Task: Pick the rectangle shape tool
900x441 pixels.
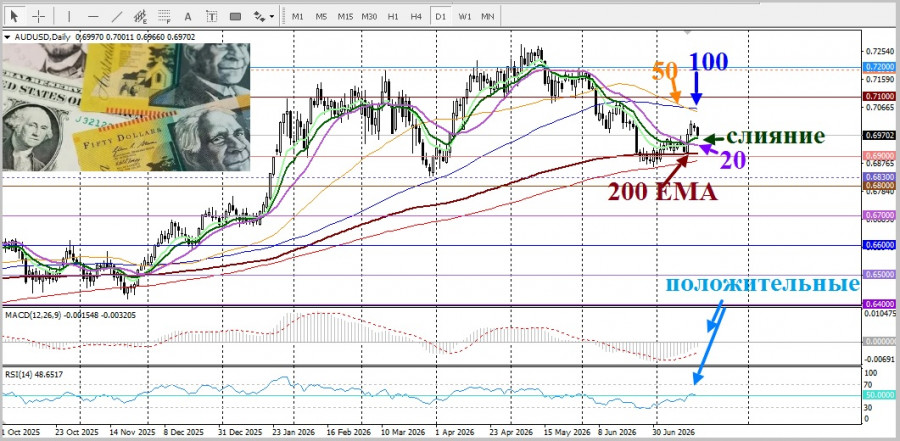Action: tap(235, 16)
